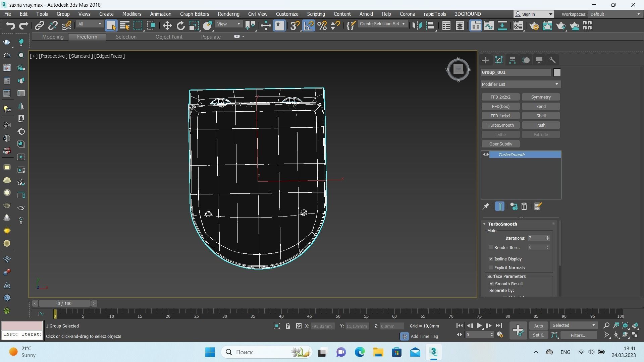Open the Utilities wrench panel
Viewport: 644px width, 362px height.
pos(552,60)
